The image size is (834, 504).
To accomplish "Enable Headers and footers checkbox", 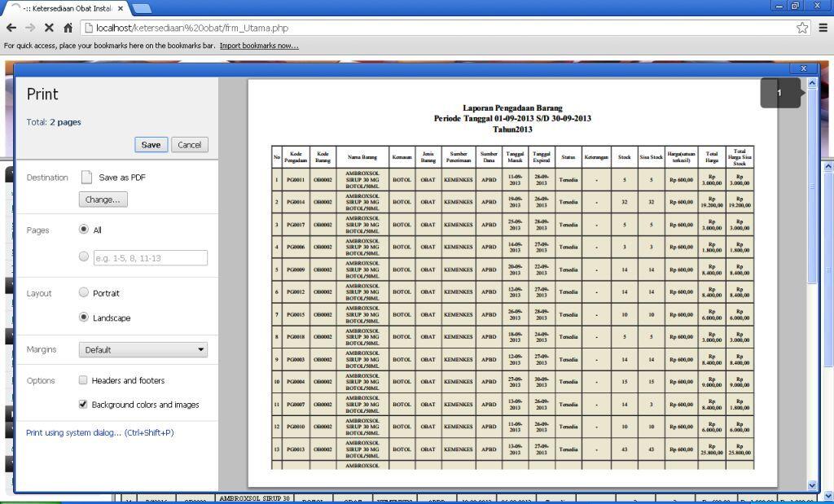I will pyautogui.click(x=83, y=380).
